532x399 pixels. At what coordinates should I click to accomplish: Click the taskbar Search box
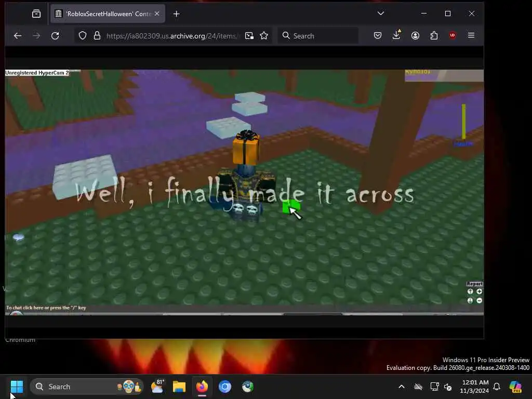point(87,387)
